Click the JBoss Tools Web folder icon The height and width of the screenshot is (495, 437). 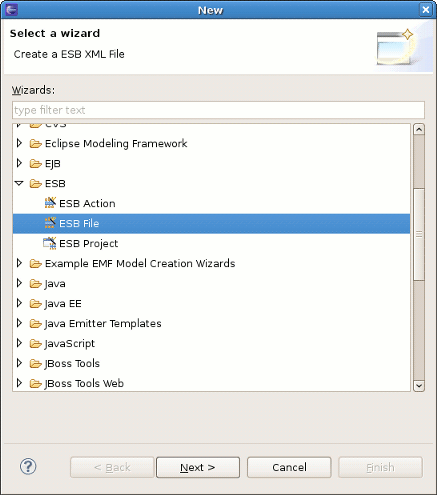[x=35, y=384]
